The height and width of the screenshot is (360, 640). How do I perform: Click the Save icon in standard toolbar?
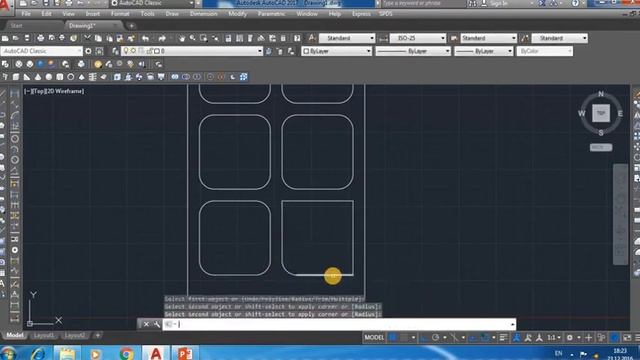coord(27,38)
